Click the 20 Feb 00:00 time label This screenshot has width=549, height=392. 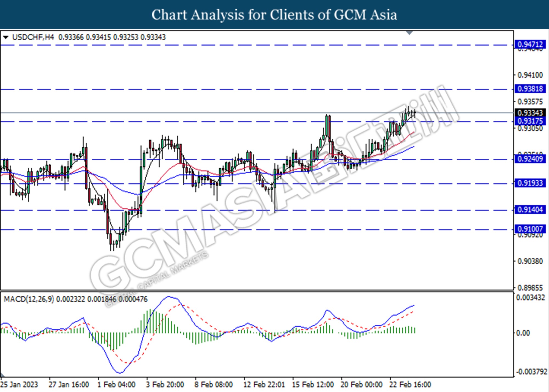tap(362, 385)
